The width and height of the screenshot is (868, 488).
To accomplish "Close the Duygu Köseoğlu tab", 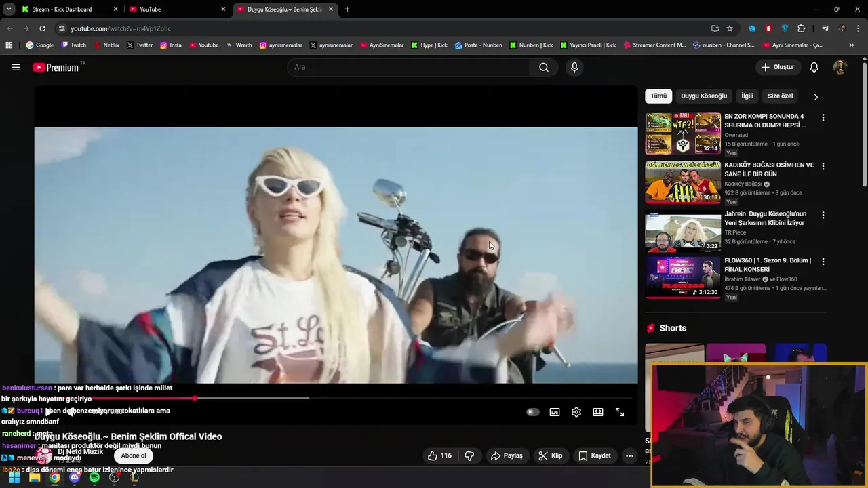I will point(331,9).
